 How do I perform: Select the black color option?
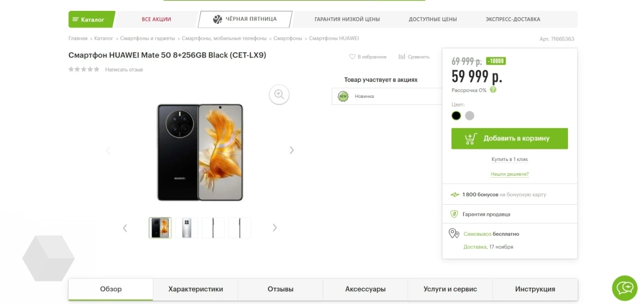pos(457,116)
